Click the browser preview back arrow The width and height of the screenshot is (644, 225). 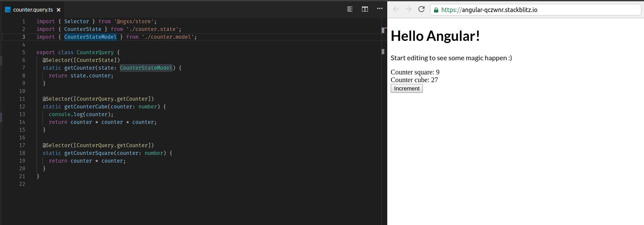pos(396,9)
